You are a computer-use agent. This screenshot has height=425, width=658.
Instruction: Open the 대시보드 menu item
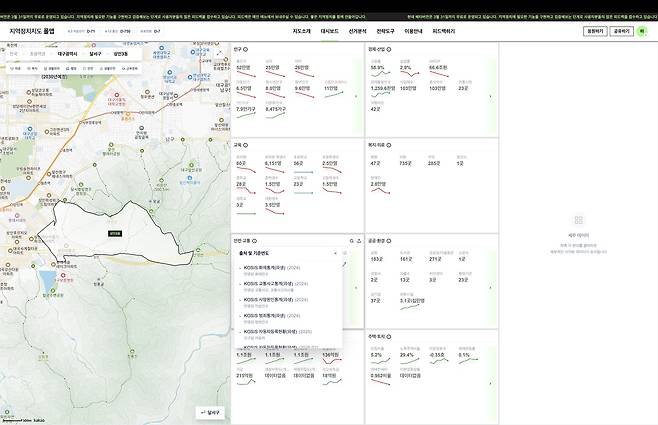point(329,31)
